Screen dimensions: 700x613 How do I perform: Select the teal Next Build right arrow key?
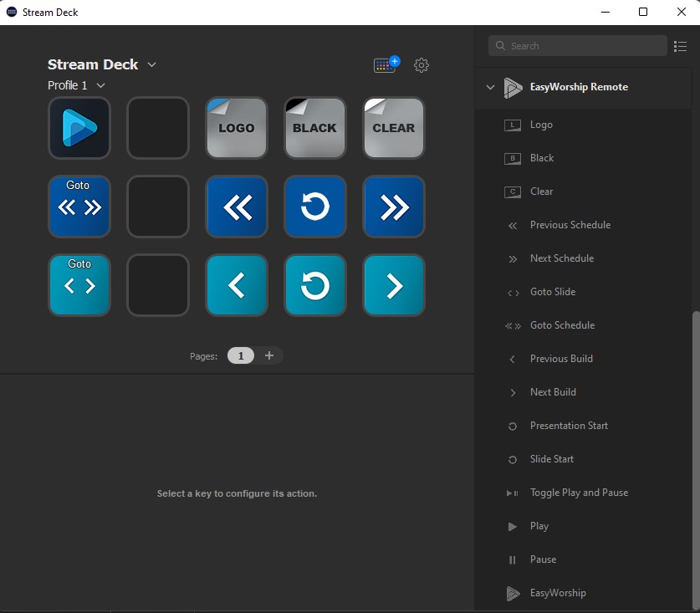coord(394,285)
